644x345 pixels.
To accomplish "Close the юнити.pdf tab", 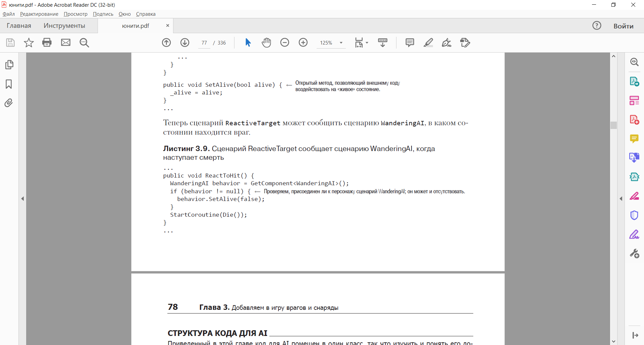I will (x=168, y=25).
